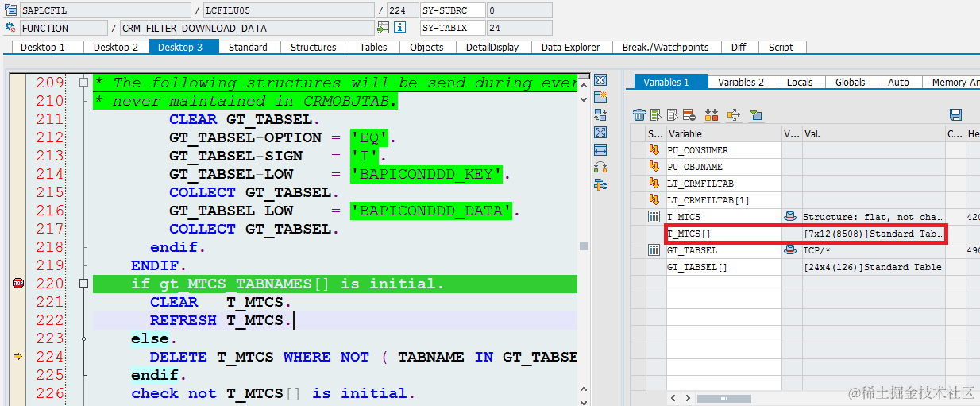Switch to the Globals tab
This screenshot has width=980, height=406.
[850, 82]
